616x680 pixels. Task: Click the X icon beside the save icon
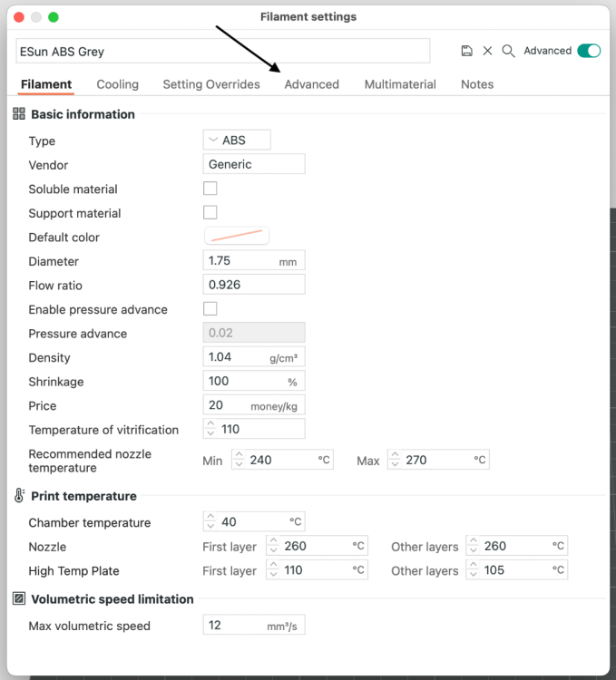[x=487, y=51]
